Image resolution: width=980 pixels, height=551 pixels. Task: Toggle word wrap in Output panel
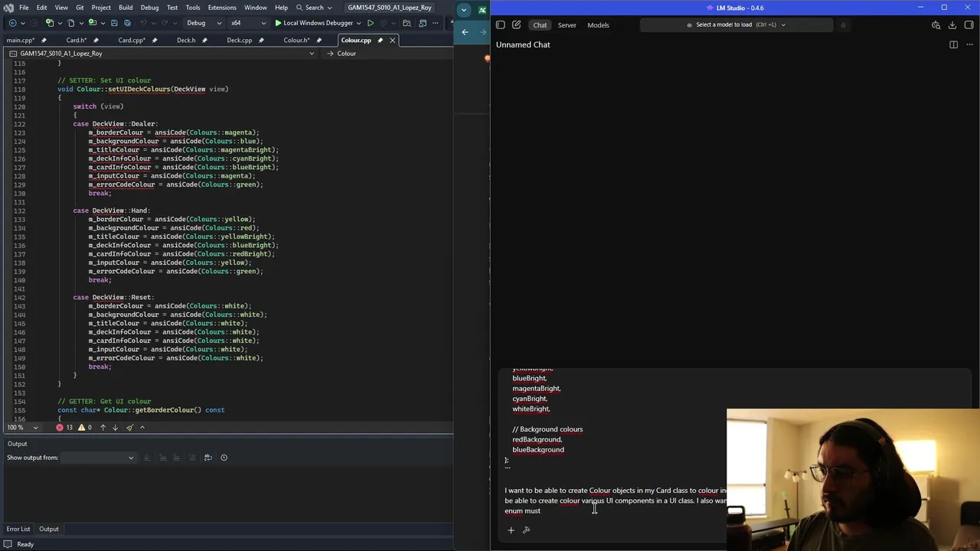[207, 458]
